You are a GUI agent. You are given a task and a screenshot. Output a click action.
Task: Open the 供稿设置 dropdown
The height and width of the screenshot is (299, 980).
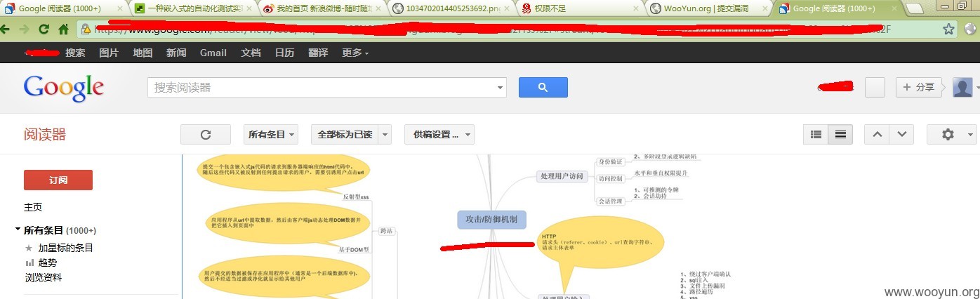coord(439,134)
